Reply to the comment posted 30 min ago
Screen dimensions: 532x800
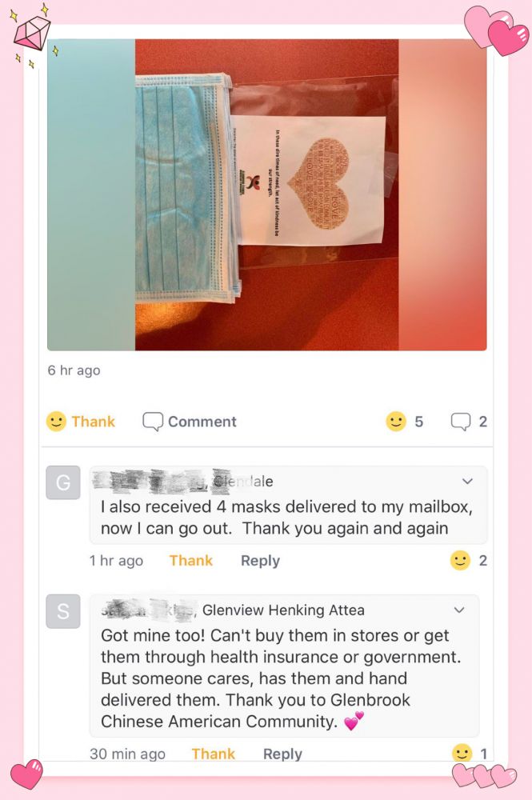[x=282, y=754]
